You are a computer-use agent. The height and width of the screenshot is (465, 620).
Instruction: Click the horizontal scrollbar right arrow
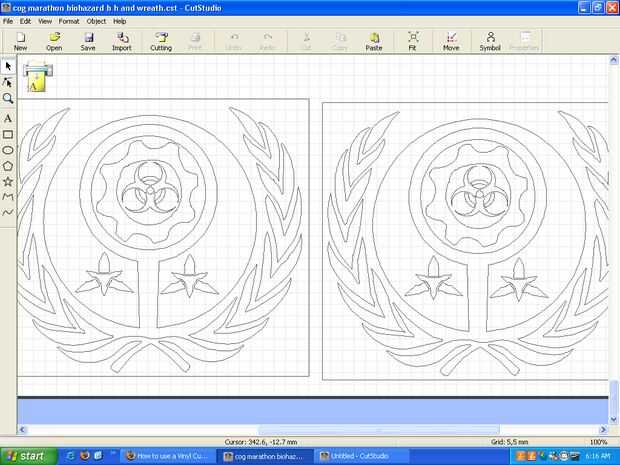603,429
